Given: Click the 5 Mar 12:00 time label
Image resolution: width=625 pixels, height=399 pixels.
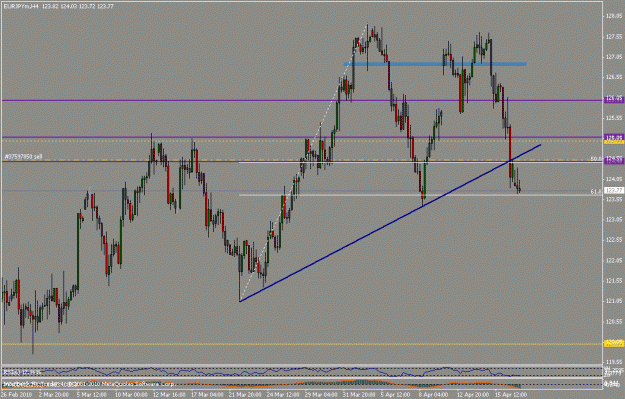Looking at the screenshot, I should point(91,395).
